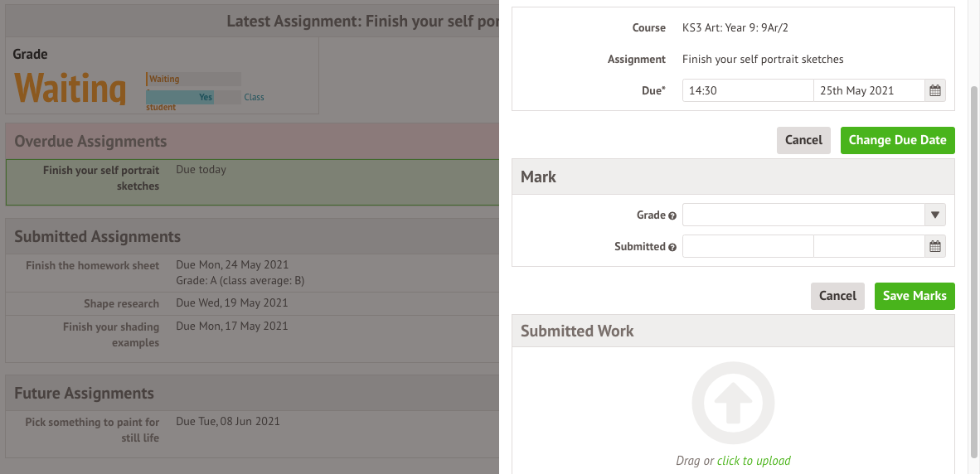Click the Save Marks button
The image size is (980, 474).
[x=915, y=296]
